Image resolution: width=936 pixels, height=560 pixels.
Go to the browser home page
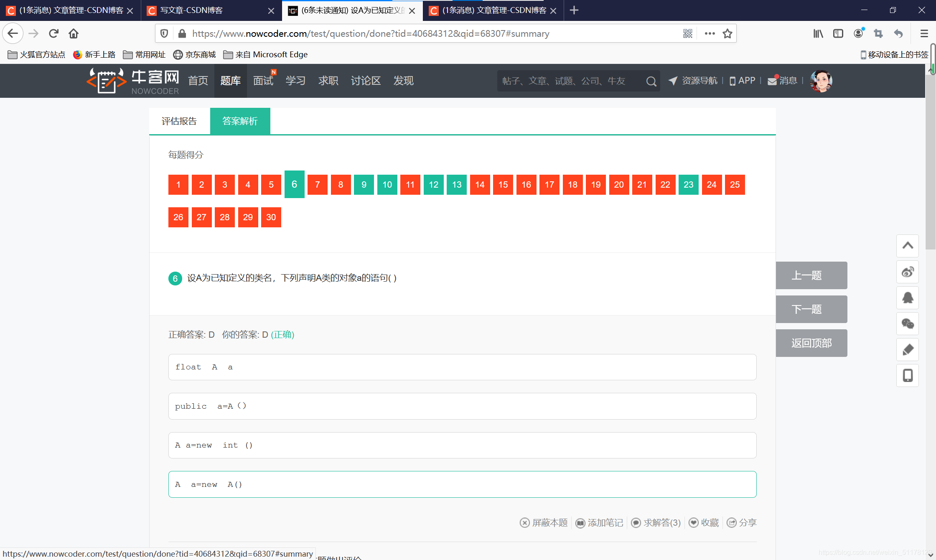(74, 33)
